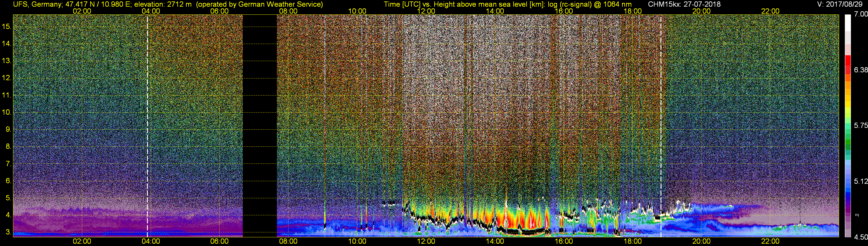Click the '10:00' label on the bottom time axis

357,241
